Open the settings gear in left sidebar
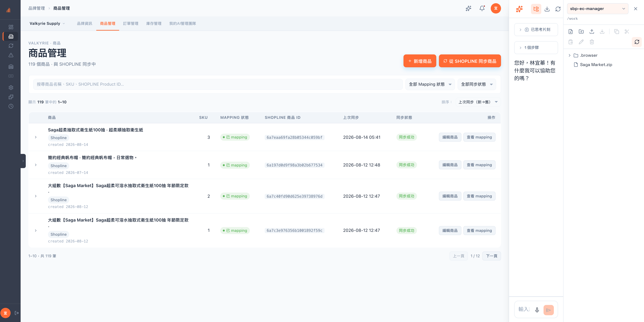 (x=11, y=87)
